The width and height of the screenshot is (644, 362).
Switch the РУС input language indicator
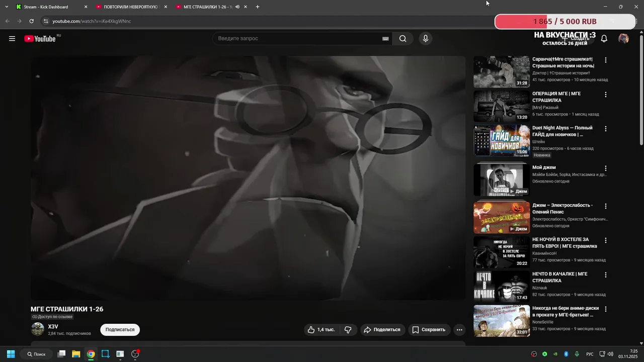point(590,354)
